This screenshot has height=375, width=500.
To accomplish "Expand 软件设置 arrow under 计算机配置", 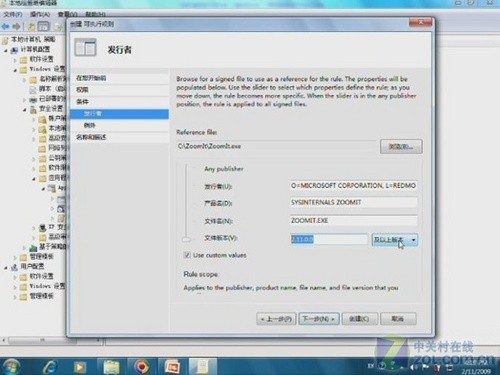I will tap(15, 60).
